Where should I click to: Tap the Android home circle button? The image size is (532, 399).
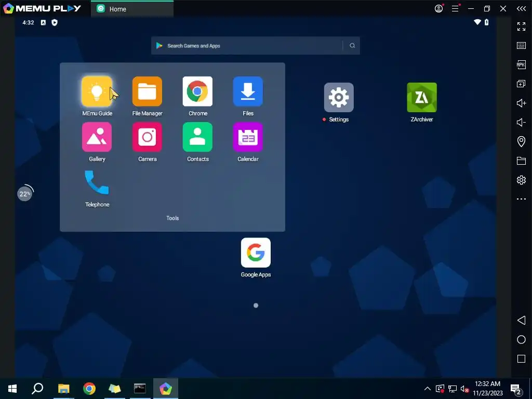tap(521, 340)
